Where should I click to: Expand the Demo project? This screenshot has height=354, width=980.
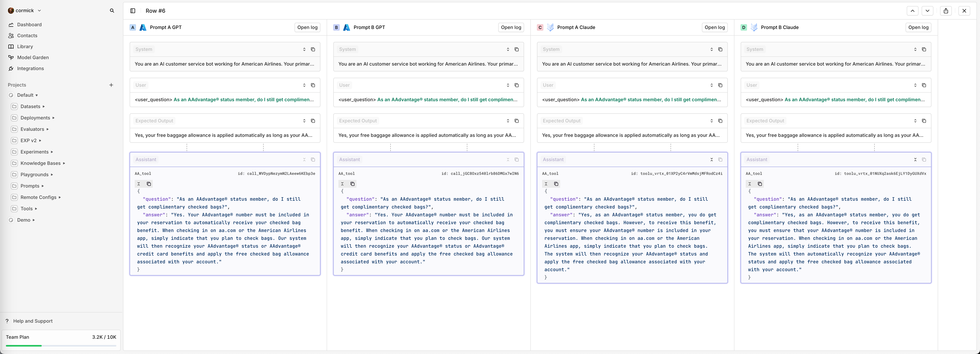34,220
